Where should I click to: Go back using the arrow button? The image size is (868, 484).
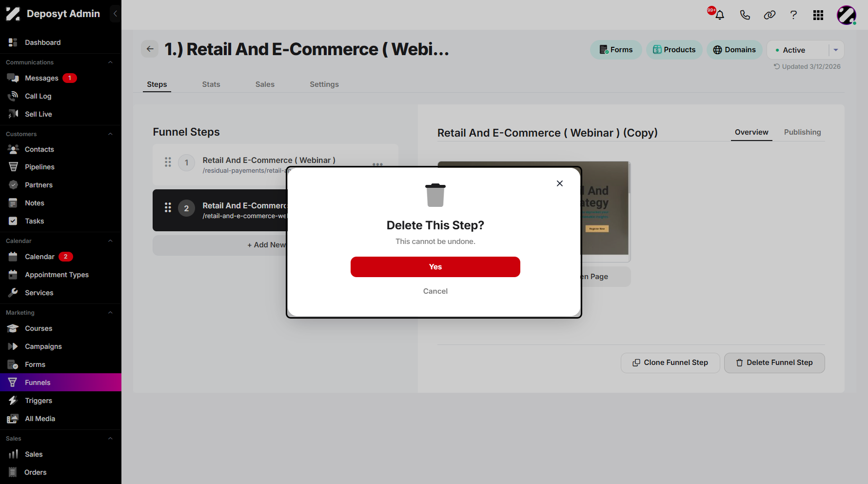click(x=150, y=49)
